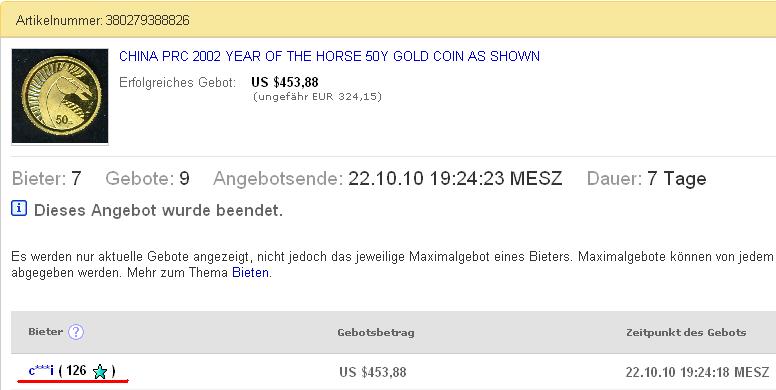776x390 pixels.
Task: Click the bid amount US $453,88 in the table row
Action: 373,372
